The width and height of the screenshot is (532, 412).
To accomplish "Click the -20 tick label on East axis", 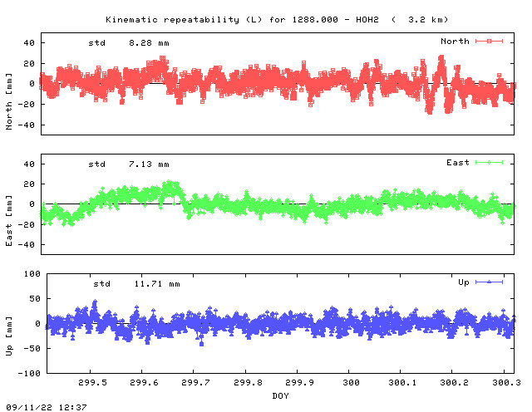I will [27, 225].
